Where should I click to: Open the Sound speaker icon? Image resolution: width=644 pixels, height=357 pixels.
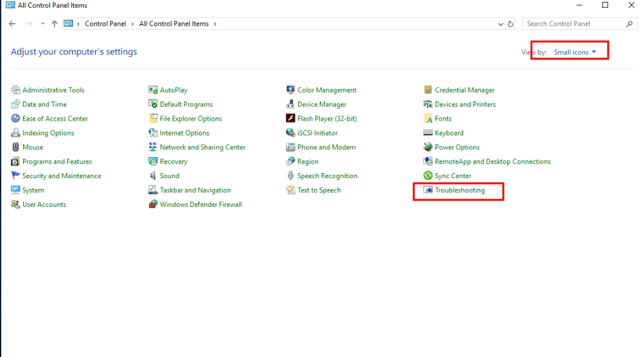153,176
